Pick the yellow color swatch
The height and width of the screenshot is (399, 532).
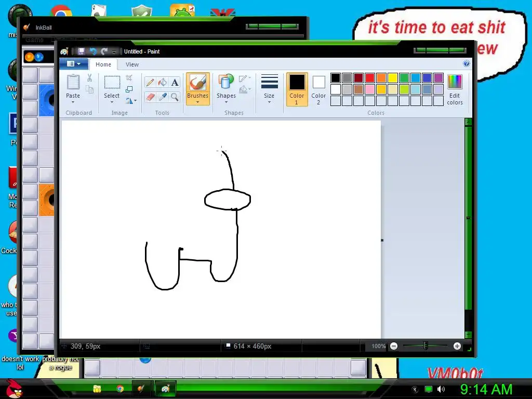(x=393, y=78)
